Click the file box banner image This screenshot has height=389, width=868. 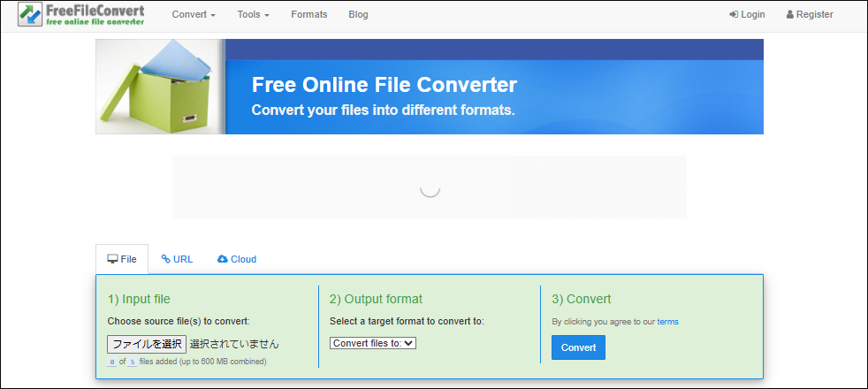160,87
